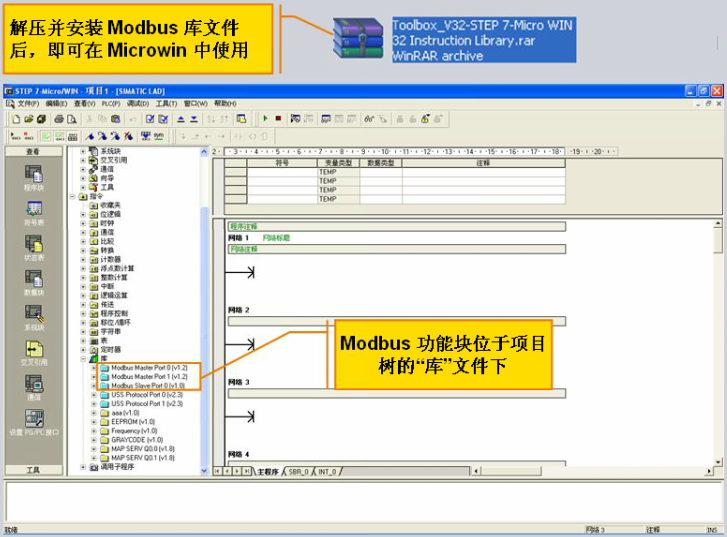This screenshot has width=727, height=537.
Task: Click the instruction tree scroll-down arrow
Action: pyautogui.click(x=204, y=471)
